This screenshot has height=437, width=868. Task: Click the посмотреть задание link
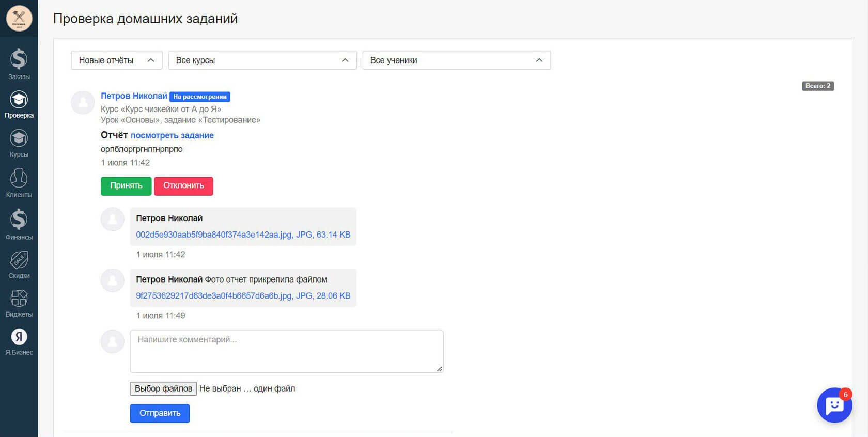pos(172,135)
